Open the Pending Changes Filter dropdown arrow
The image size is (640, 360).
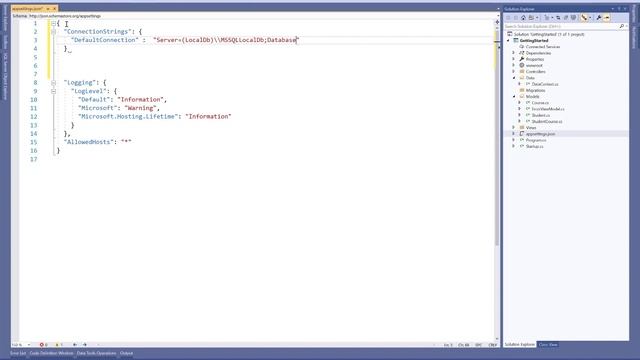click(552, 18)
